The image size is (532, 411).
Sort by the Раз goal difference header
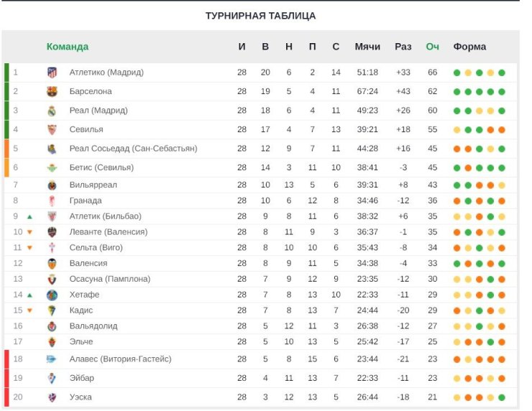tap(403, 47)
